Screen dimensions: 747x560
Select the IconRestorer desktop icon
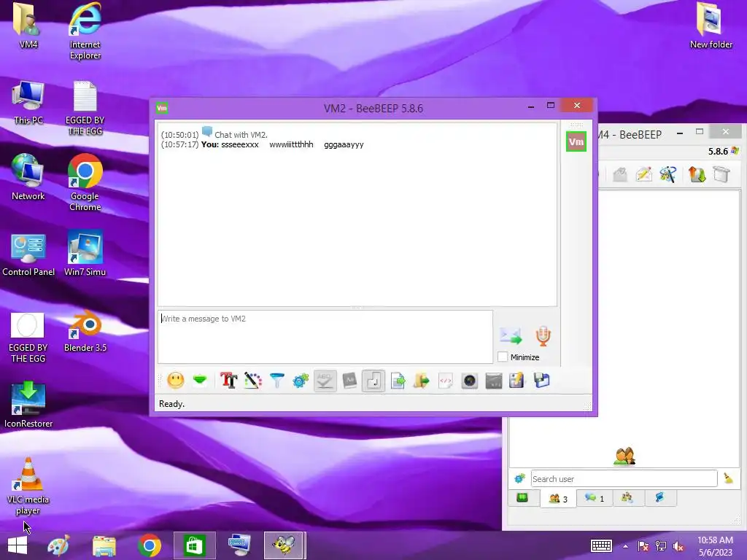[x=28, y=404]
